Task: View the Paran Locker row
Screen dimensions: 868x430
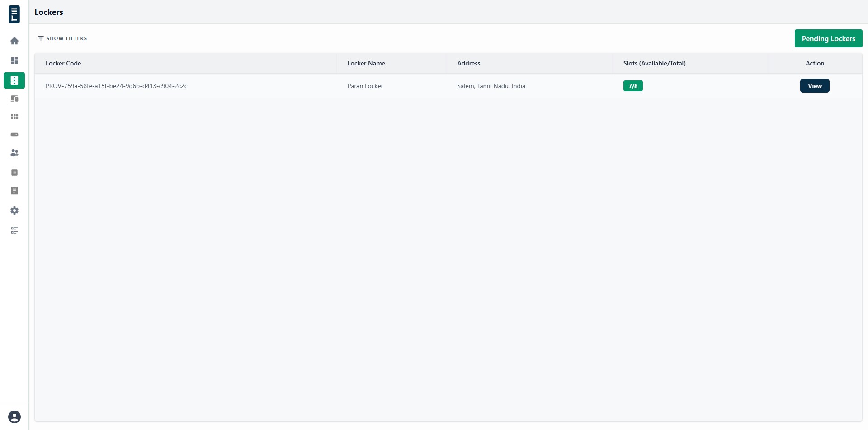Action: tap(815, 86)
